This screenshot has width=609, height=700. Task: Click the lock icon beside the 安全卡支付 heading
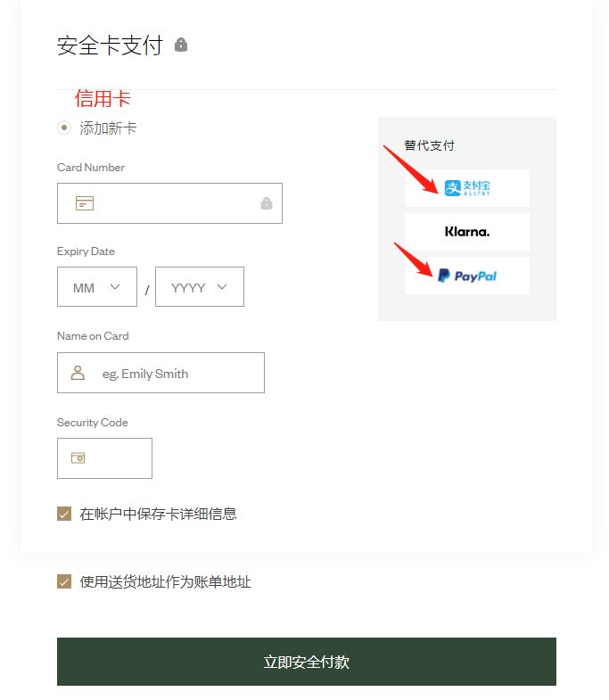point(181,45)
